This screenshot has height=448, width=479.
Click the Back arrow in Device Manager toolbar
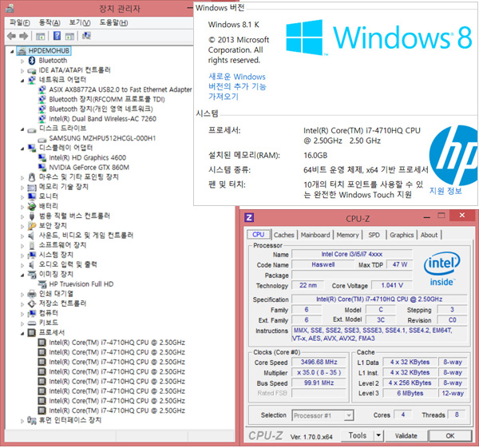pos(12,36)
